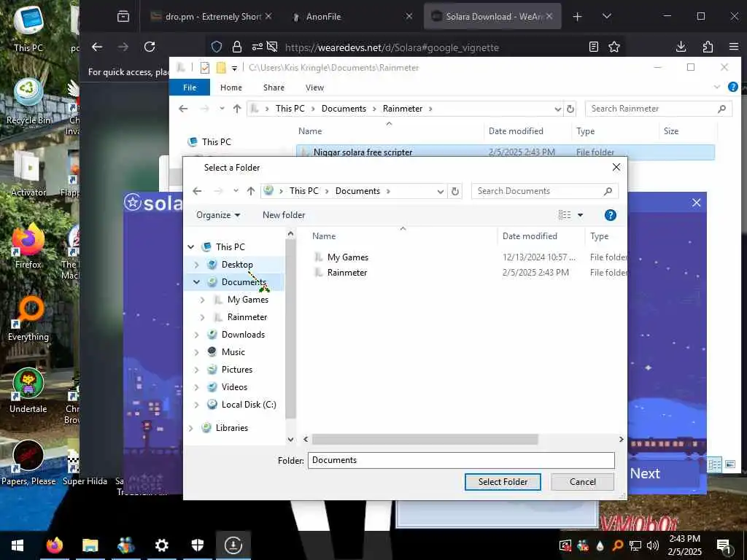The height and width of the screenshot is (560, 747).
Task: Go back in Rainmeter Explorer window
Action: pyautogui.click(x=183, y=109)
